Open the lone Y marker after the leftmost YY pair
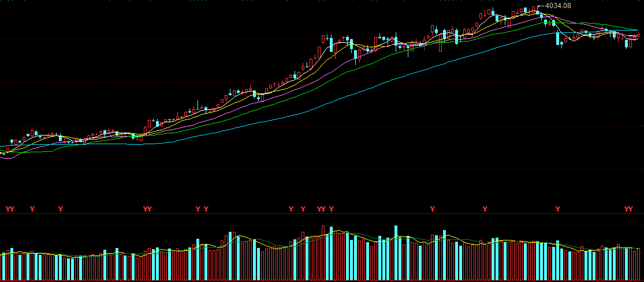This screenshot has height=282, width=644. pyautogui.click(x=32, y=209)
